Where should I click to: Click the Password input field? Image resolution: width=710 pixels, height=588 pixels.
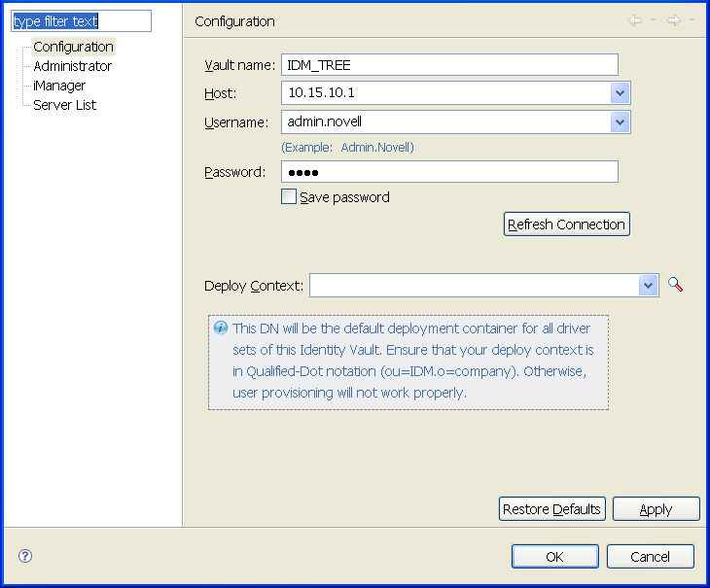point(449,172)
